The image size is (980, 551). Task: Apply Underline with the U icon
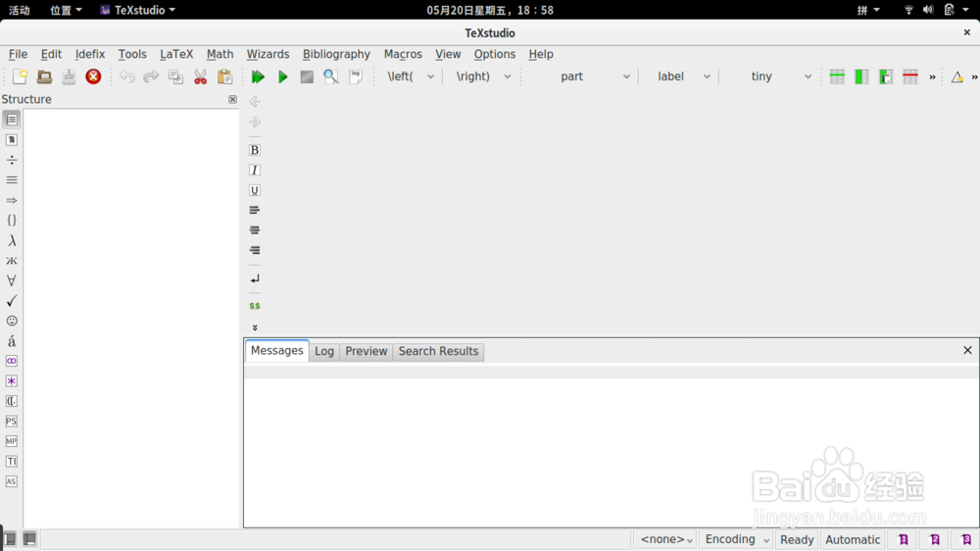[x=255, y=190]
